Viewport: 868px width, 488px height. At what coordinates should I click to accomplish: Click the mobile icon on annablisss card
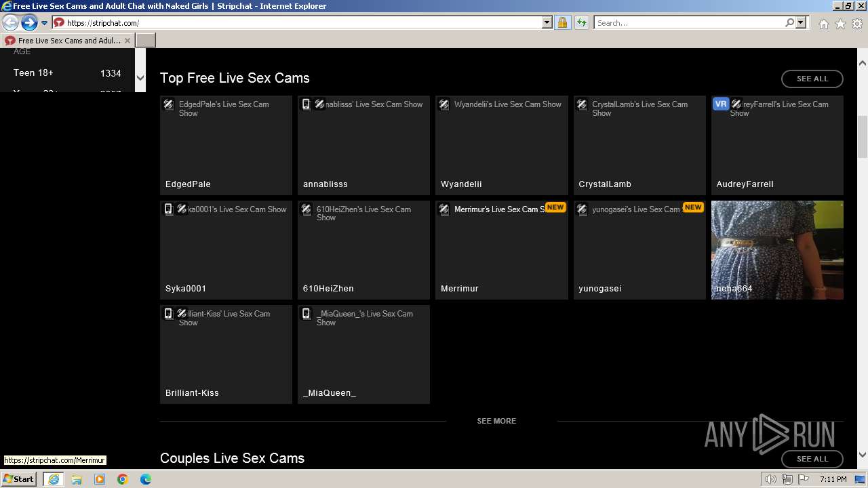click(307, 104)
